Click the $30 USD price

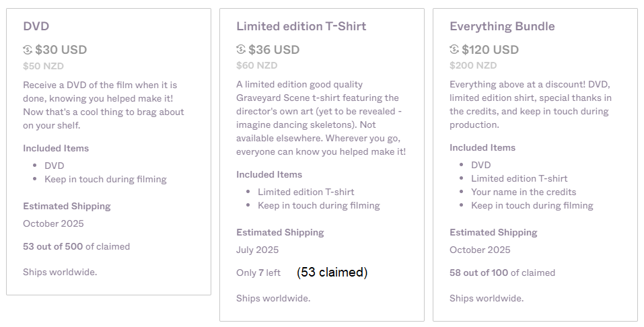click(61, 50)
